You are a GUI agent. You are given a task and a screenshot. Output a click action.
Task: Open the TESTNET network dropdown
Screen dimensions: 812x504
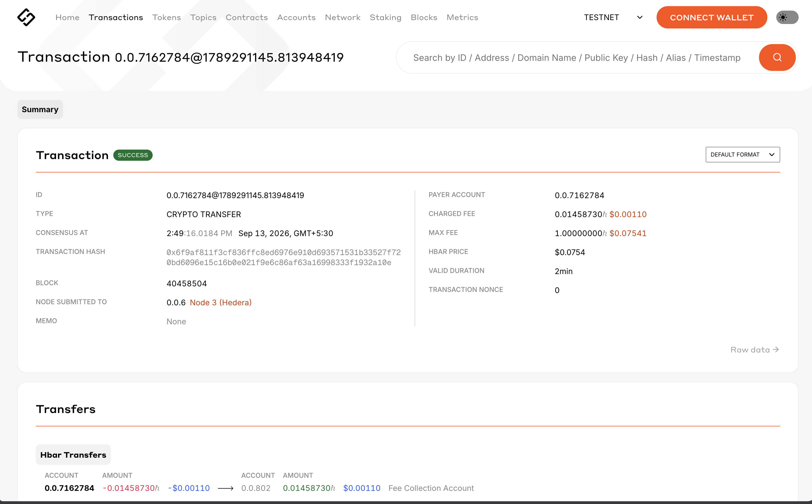pos(613,17)
